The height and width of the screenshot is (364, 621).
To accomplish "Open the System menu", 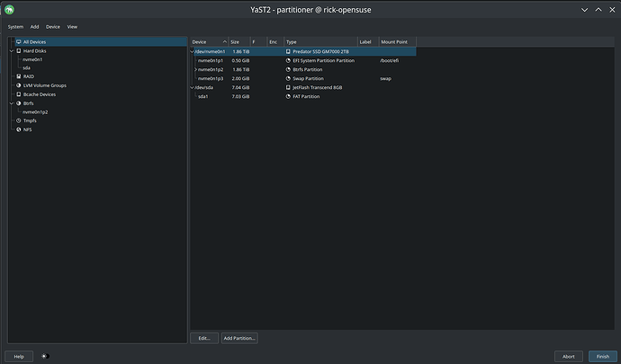I will coord(15,27).
